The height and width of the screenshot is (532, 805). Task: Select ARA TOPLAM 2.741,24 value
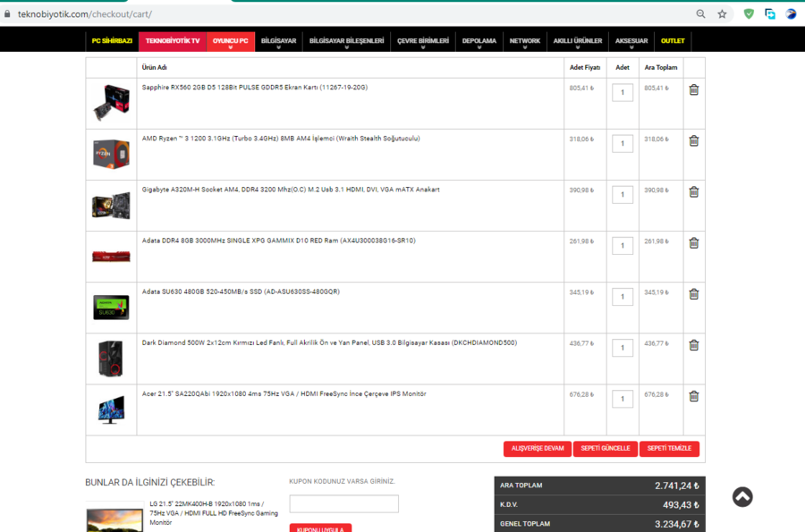coord(677,486)
